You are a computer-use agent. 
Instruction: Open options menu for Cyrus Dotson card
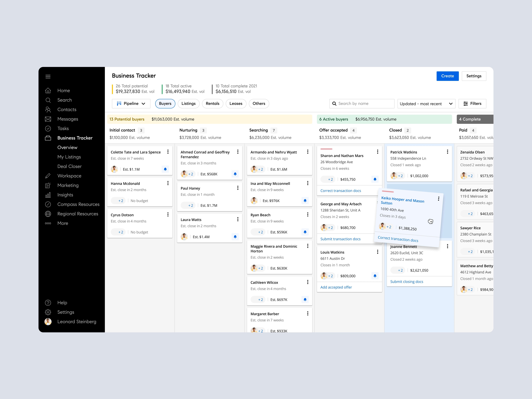coord(168,215)
